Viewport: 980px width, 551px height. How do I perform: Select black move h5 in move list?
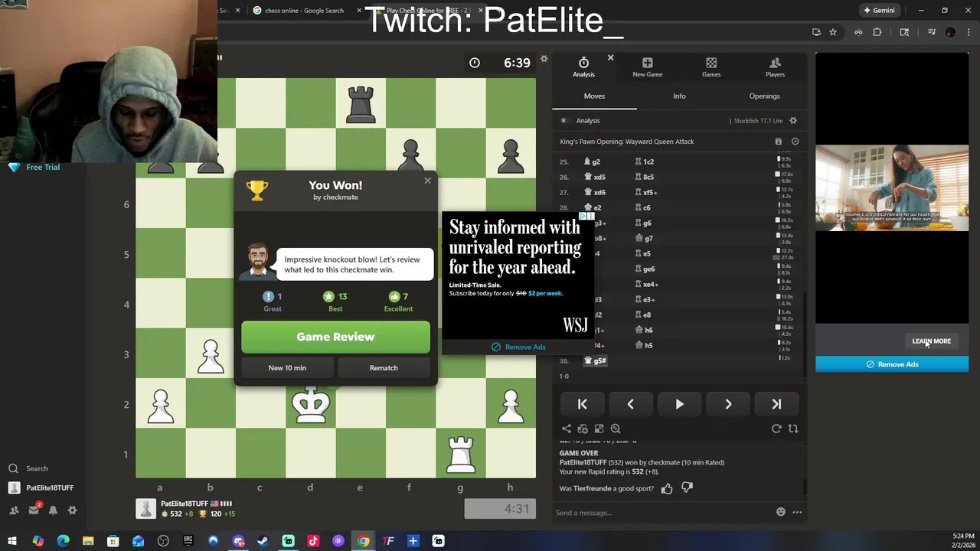tap(644, 345)
